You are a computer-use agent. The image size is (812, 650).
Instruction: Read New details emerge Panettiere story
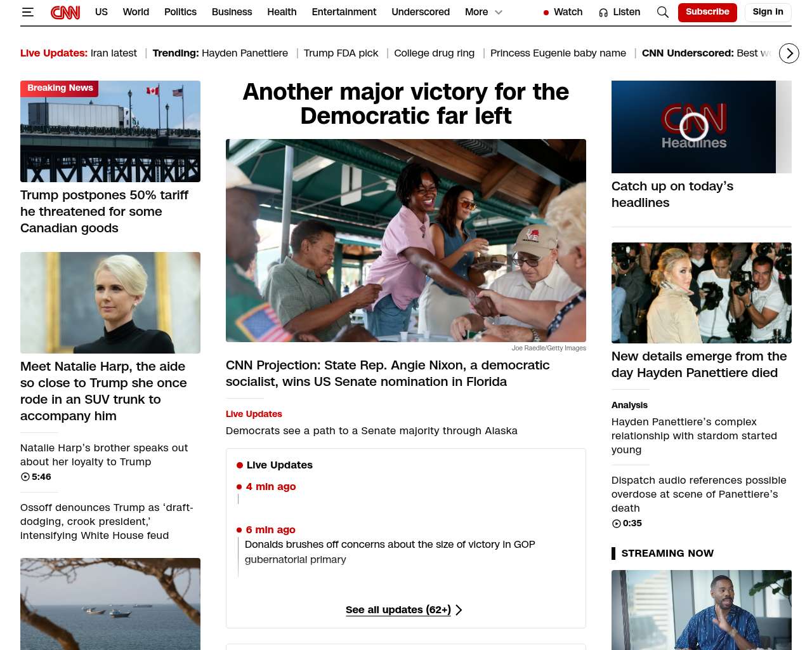pyautogui.click(x=699, y=364)
